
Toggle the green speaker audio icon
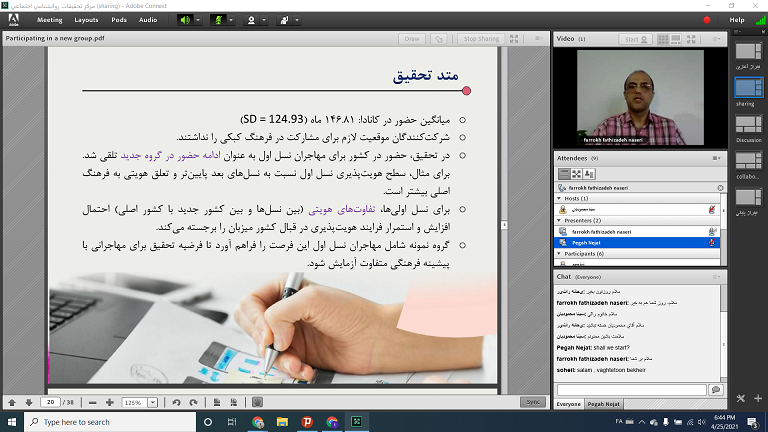184,19
